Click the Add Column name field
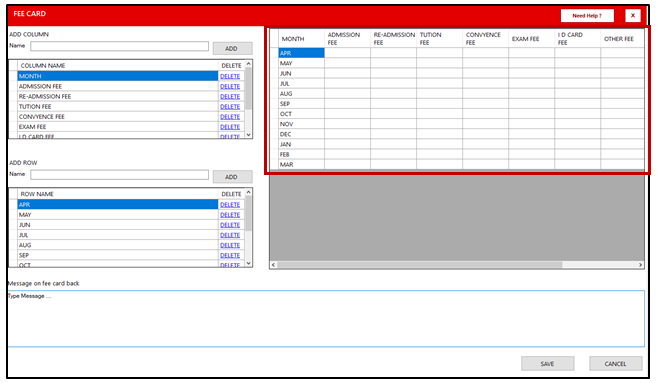 point(119,46)
